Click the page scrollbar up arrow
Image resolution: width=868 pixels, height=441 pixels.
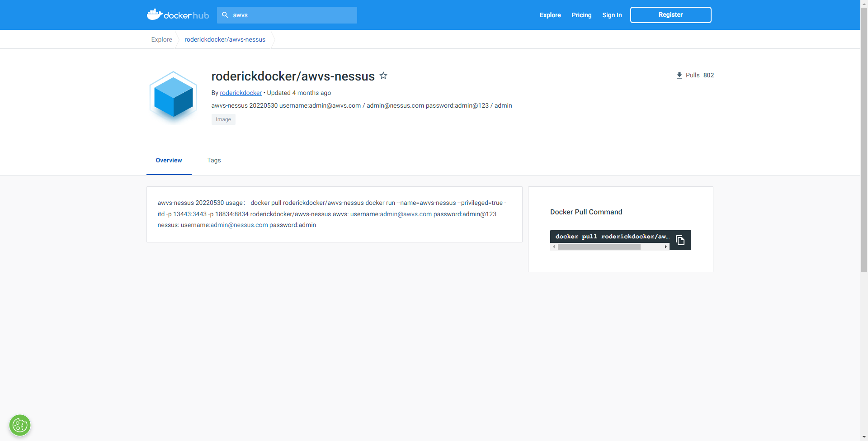tap(864, 3)
